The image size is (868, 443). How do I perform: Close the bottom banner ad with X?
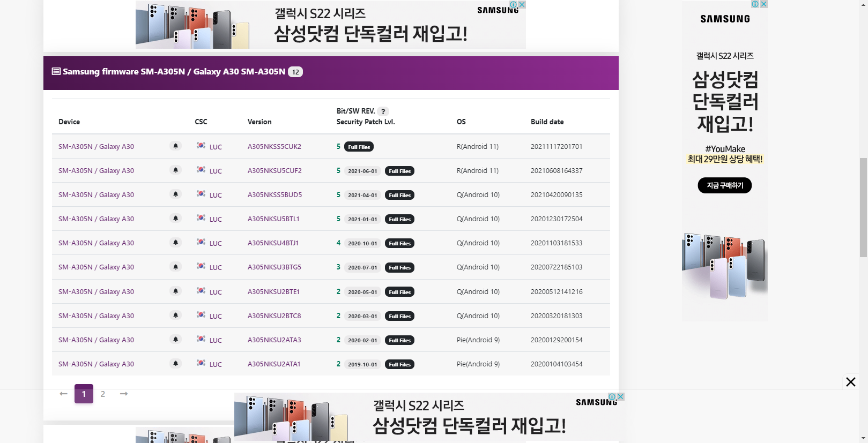coord(850,382)
